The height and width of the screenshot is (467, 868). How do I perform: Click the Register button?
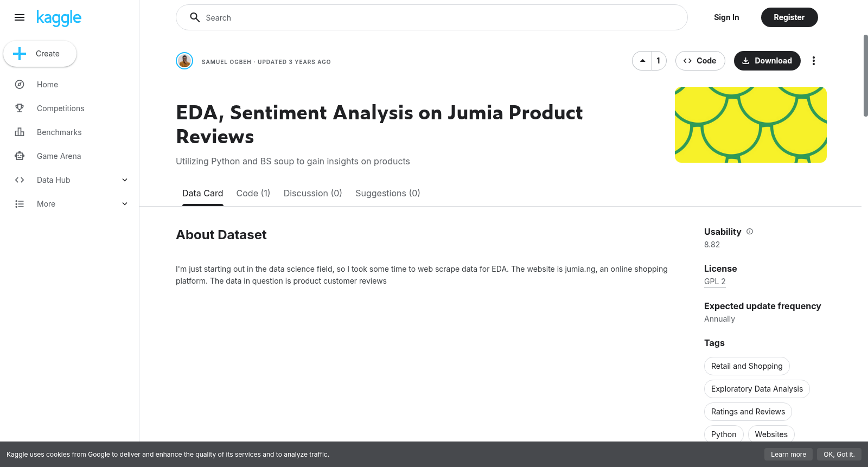(x=789, y=17)
